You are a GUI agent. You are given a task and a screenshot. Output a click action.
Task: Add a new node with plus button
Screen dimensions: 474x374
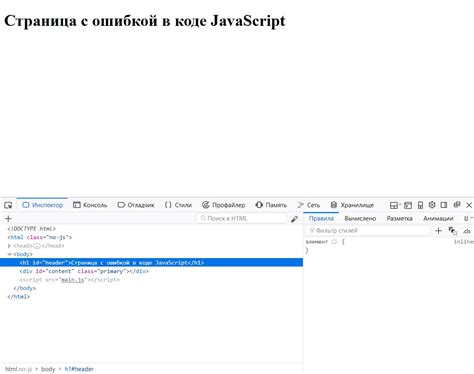coord(8,219)
